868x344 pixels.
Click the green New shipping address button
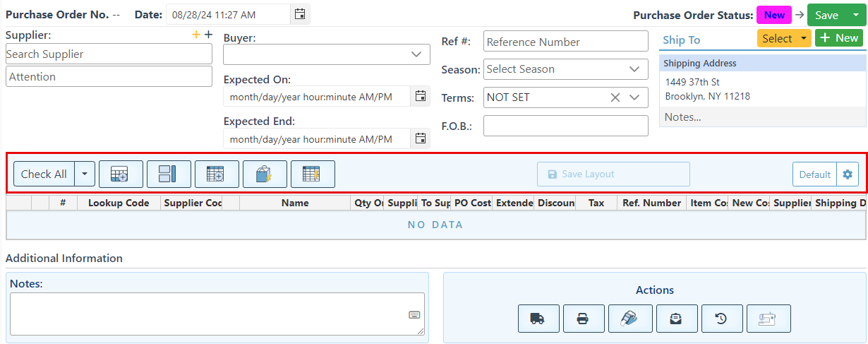click(x=838, y=38)
